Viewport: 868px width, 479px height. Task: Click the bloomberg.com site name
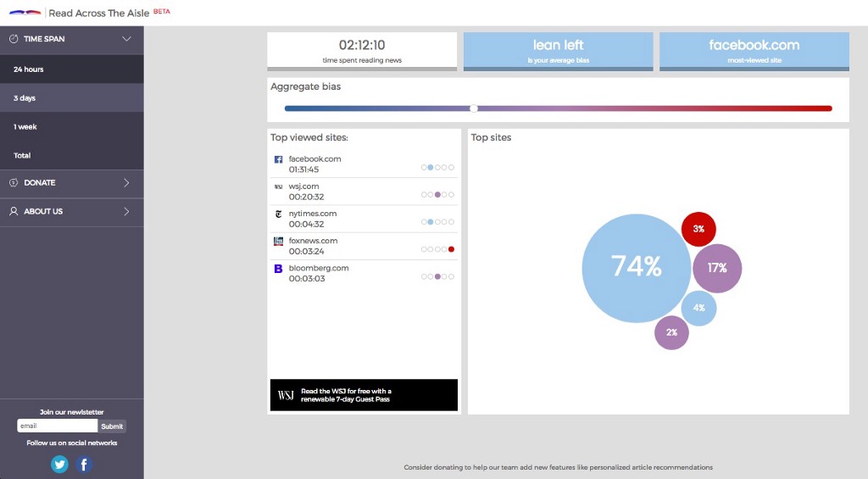(x=319, y=268)
